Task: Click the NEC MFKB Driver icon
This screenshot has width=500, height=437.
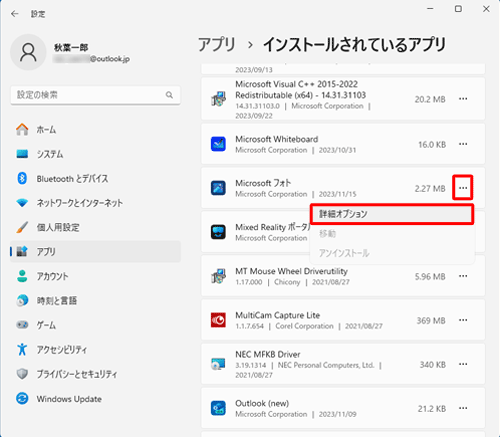Action: tap(218, 364)
